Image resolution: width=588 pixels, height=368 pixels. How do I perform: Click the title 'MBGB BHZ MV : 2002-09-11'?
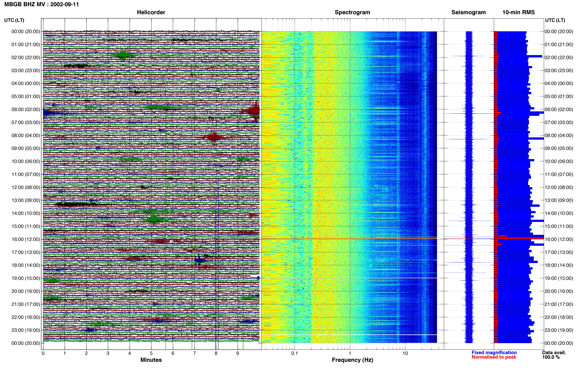coord(42,4)
